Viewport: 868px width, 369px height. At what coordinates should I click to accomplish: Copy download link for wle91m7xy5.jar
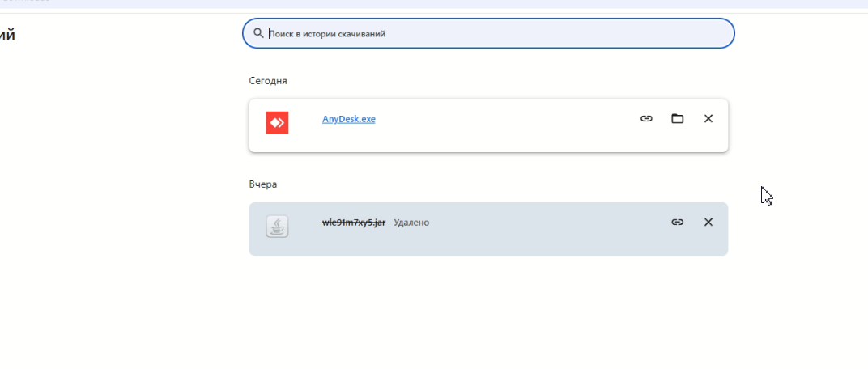tap(677, 222)
